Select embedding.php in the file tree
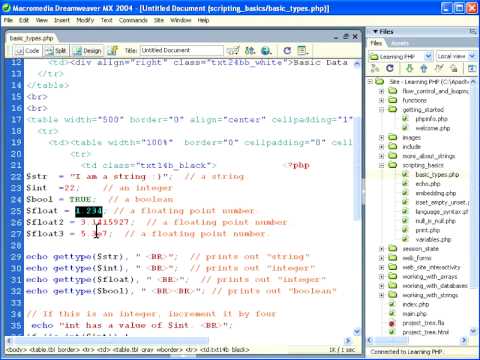The height and width of the screenshot is (360, 480). coord(436,193)
